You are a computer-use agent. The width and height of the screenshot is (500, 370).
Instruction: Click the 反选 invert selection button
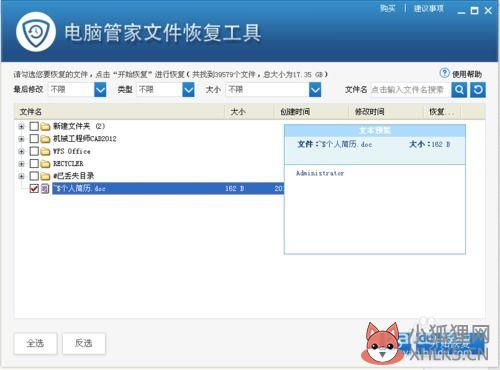pyautogui.click(x=84, y=343)
